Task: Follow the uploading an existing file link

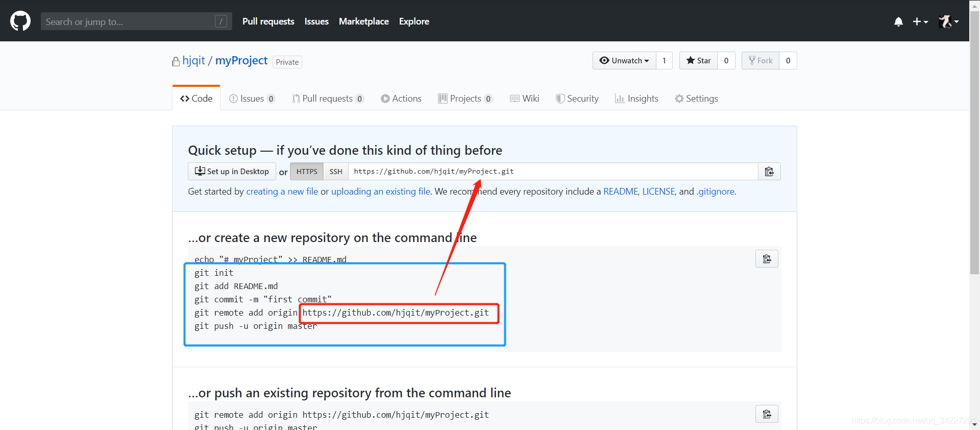Action: point(381,192)
